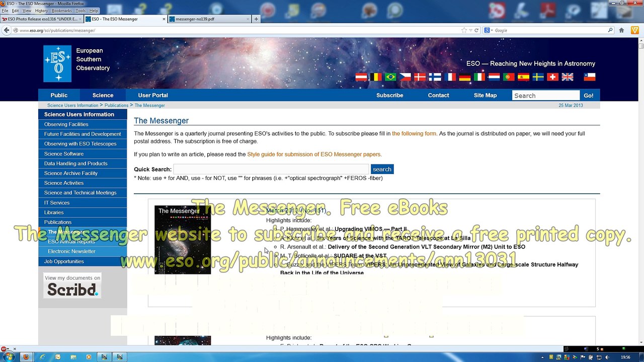Image resolution: width=644 pixels, height=362 pixels.
Task: Select the Portuguese flag language icon
Action: pyautogui.click(x=509, y=77)
